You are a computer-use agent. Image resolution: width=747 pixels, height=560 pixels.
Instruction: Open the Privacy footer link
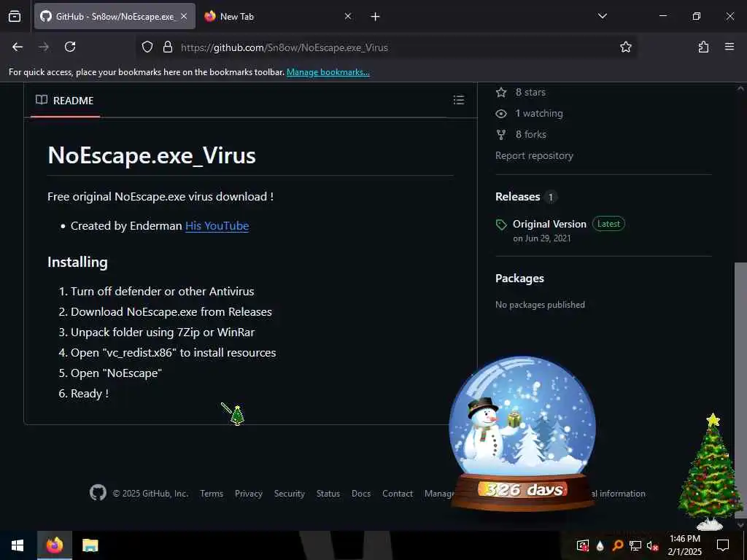[x=249, y=494]
